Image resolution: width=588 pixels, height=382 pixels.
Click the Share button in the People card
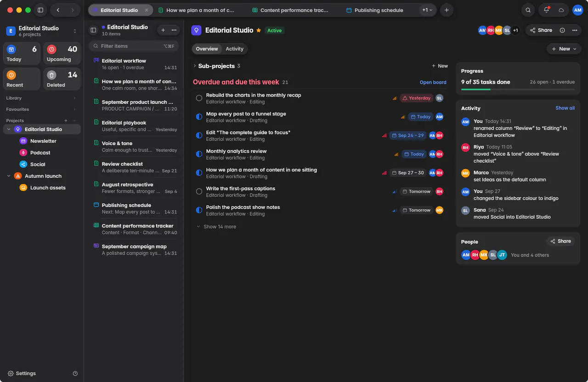[560, 241]
